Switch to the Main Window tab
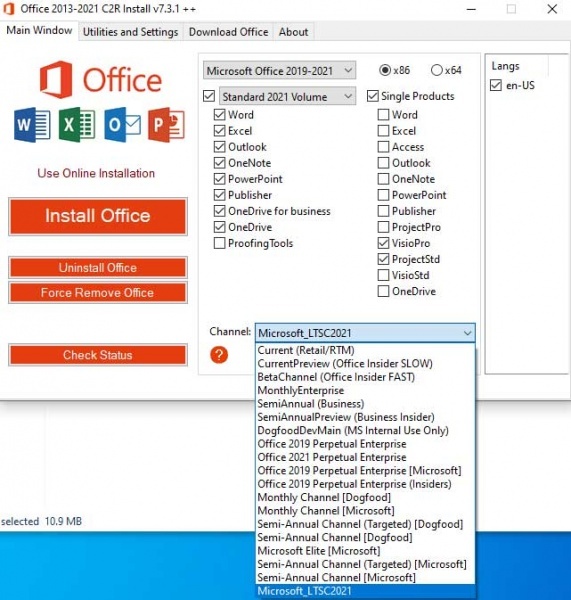 (39, 30)
